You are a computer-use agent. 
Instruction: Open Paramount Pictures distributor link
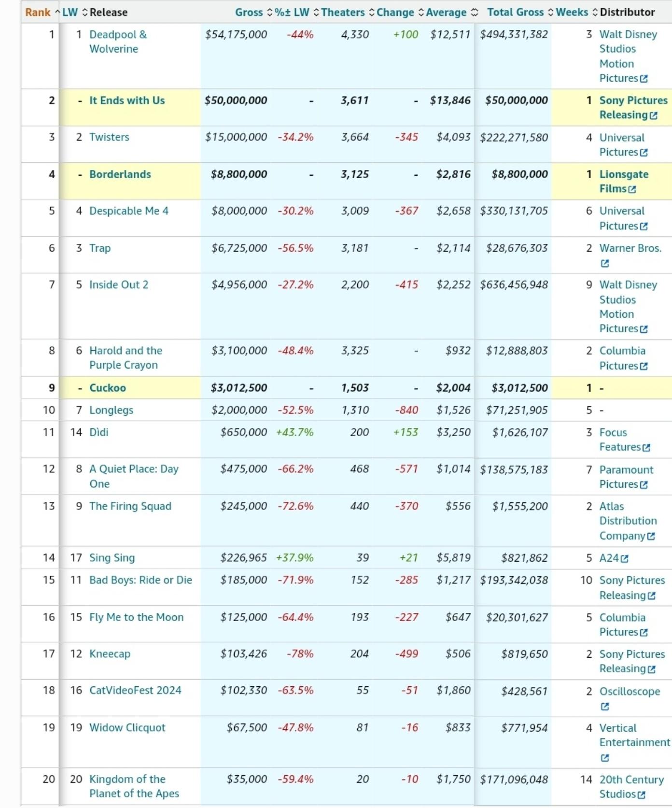pyautogui.click(x=626, y=477)
